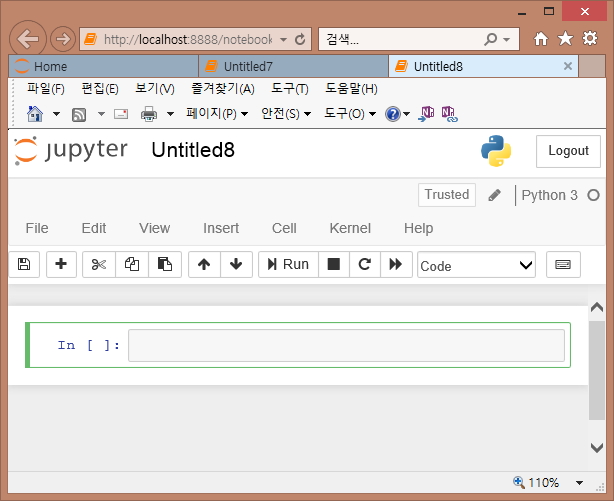This screenshot has height=501, width=614.
Task: Open 도움말(H) menu
Action: (x=351, y=89)
